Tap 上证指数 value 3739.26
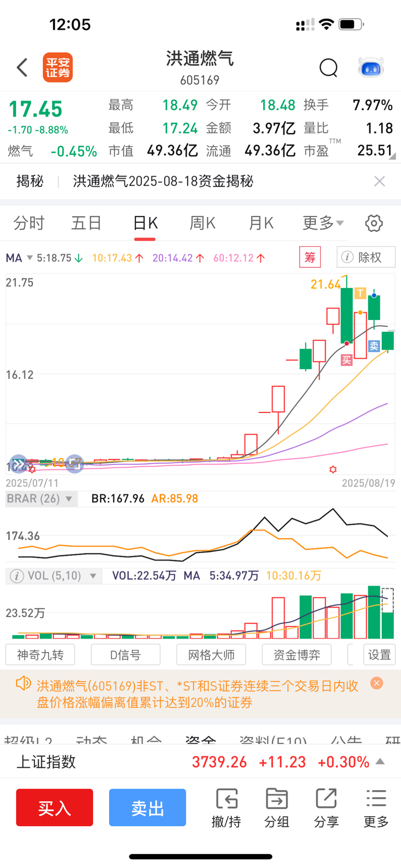The width and height of the screenshot is (401, 868). (219, 762)
